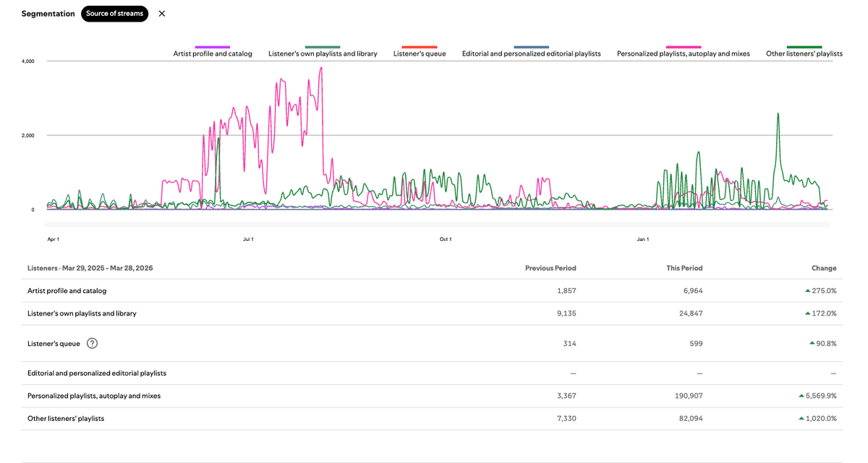Click the 190,907 this period value

[x=689, y=396]
